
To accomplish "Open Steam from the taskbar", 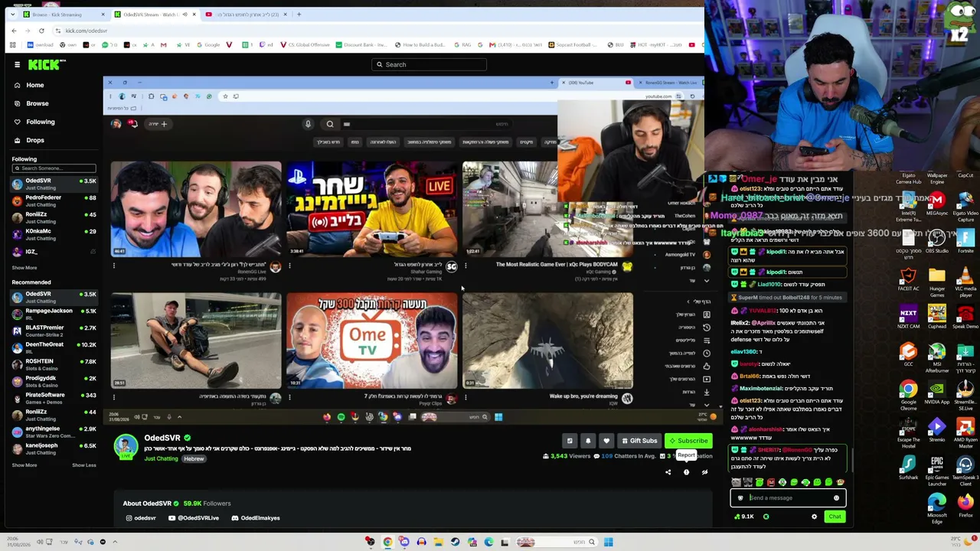I will pos(455,542).
